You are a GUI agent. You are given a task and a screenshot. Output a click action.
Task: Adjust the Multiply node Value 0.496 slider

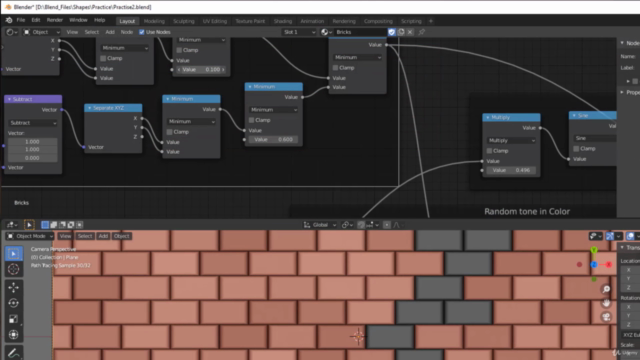(511, 170)
